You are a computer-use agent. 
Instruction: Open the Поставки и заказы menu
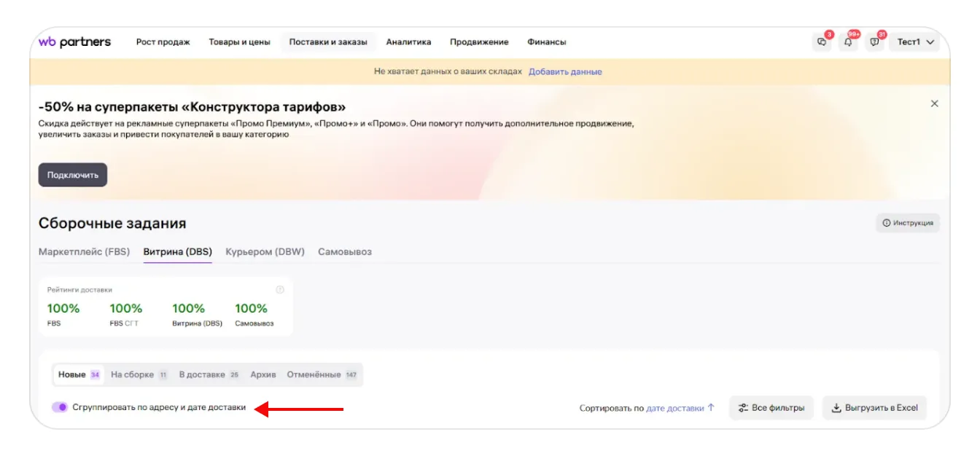tap(328, 42)
